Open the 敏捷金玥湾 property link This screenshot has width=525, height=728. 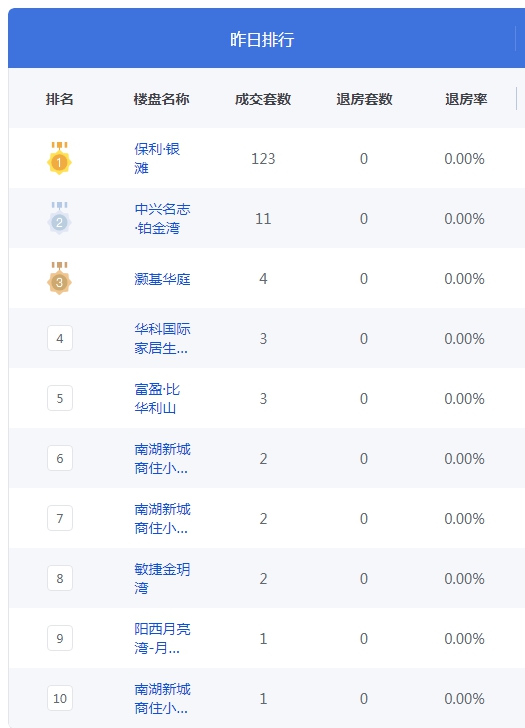pos(162,578)
